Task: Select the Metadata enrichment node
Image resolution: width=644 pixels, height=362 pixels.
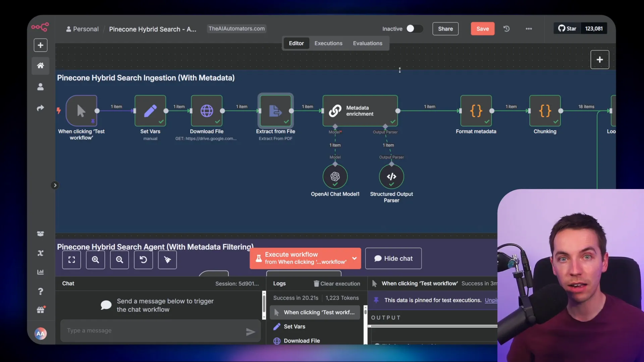Action: pos(360,111)
